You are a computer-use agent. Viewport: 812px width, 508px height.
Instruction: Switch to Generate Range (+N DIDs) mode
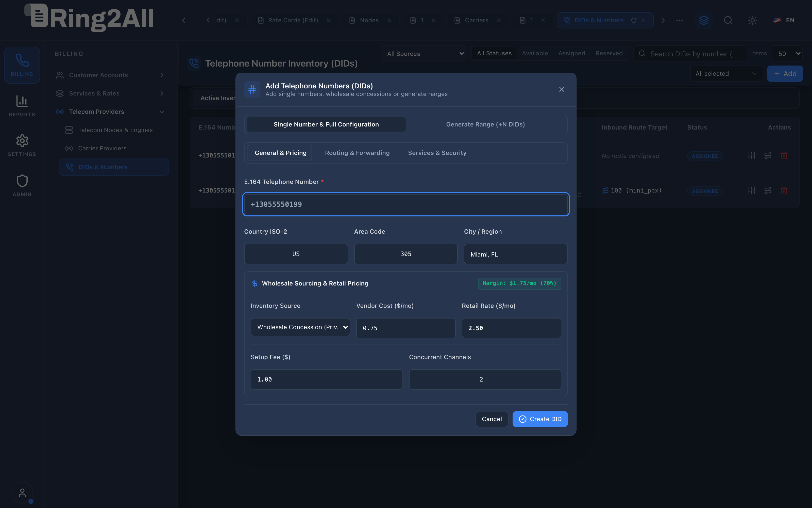(485, 124)
